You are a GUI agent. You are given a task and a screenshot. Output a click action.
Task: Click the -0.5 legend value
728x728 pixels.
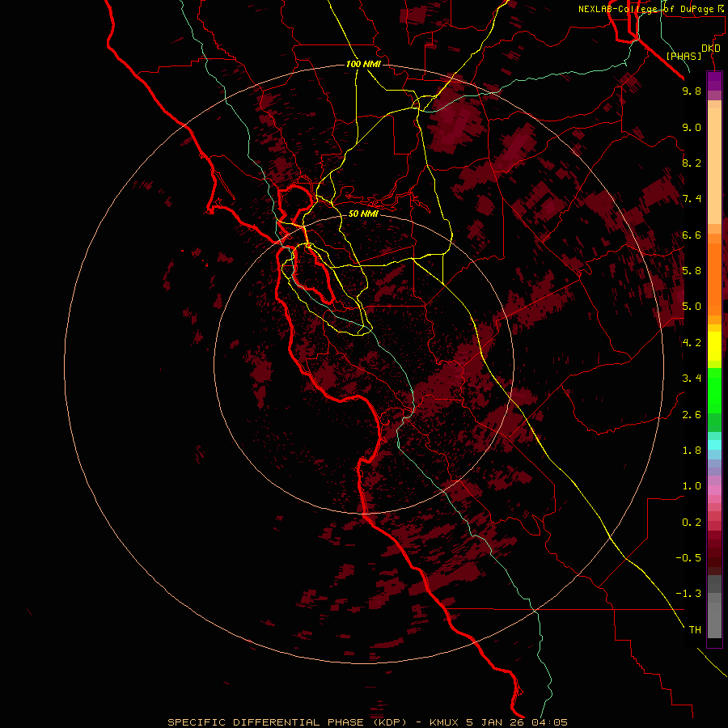[688, 558]
